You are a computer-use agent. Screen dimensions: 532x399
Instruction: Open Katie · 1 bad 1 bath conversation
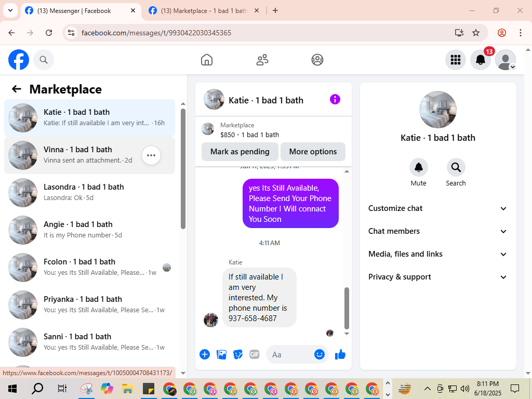pyautogui.click(x=89, y=118)
